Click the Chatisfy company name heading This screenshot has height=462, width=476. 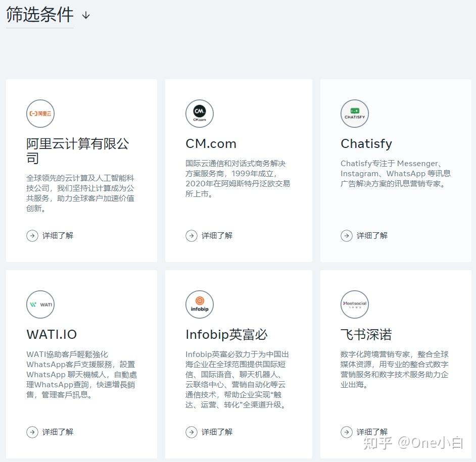pyautogui.click(x=366, y=143)
